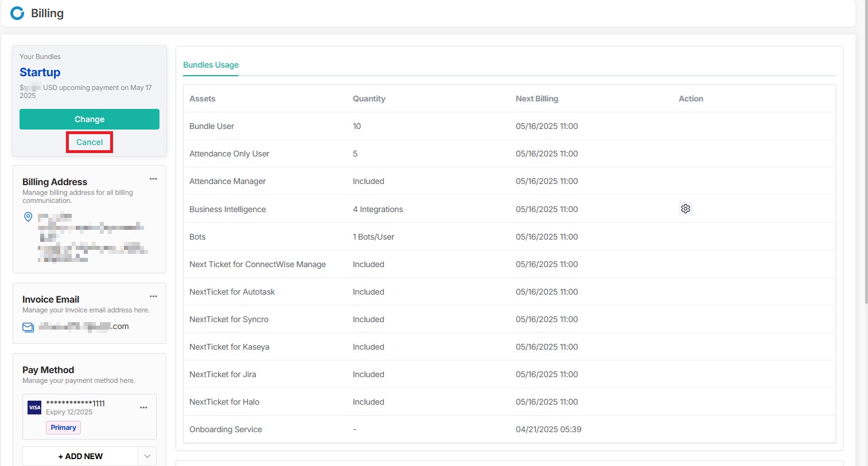Viewport: 868px width, 466px height.
Task: Select the Onboarding Service row
Action: (225, 429)
